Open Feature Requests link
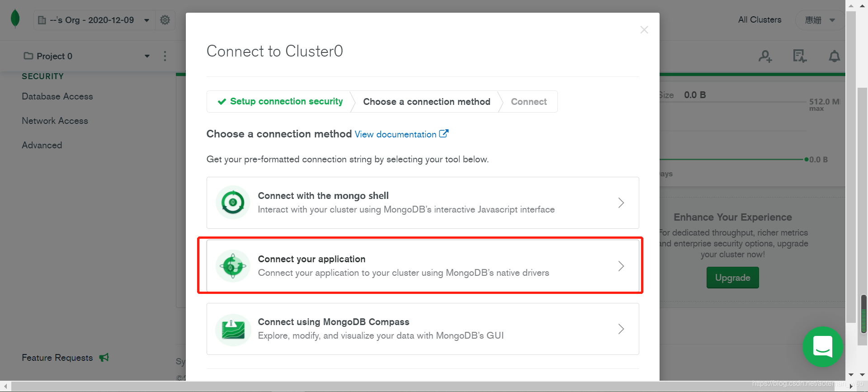Screen dimensions: 868x392 [57, 358]
